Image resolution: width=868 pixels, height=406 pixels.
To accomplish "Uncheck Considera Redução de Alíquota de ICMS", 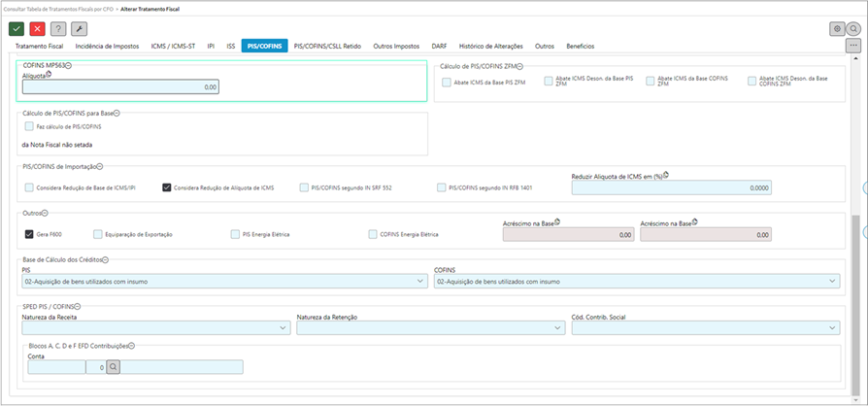I will [x=167, y=186].
